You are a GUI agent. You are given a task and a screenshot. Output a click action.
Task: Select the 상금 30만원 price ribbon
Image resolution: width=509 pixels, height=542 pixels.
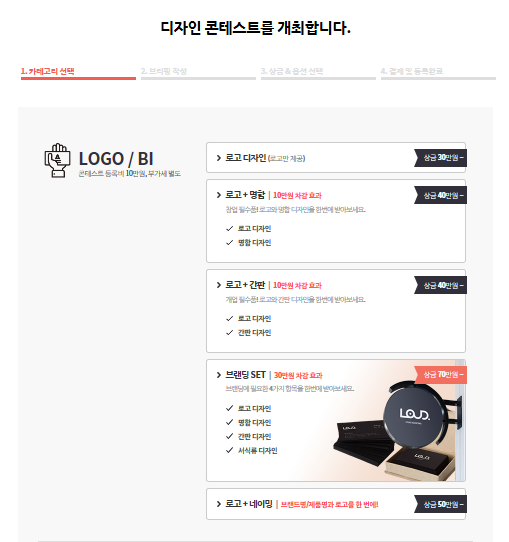click(441, 158)
